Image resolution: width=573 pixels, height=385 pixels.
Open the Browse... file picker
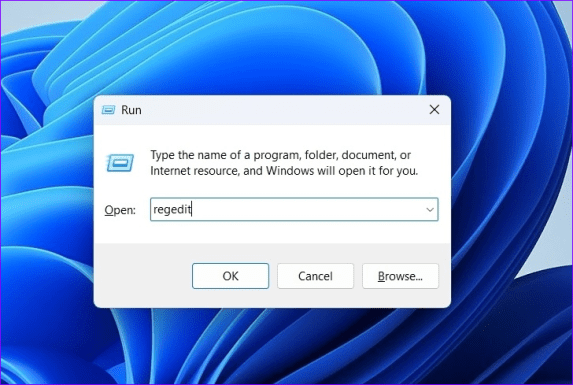click(400, 276)
